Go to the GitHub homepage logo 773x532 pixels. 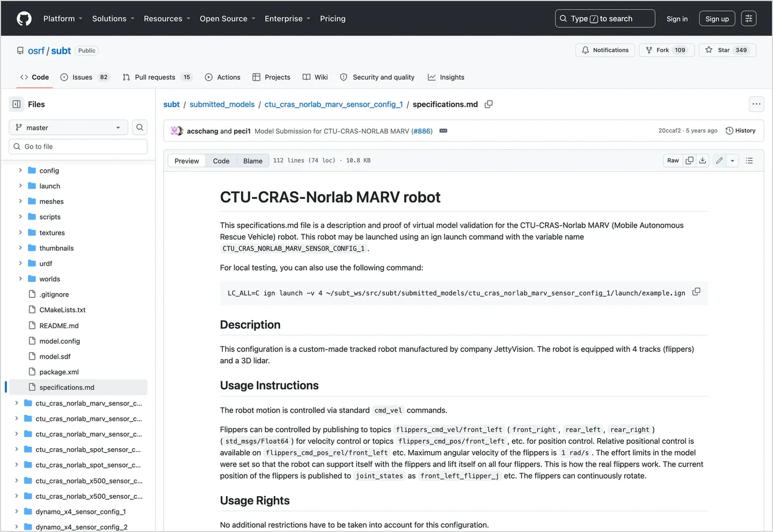[x=24, y=19]
